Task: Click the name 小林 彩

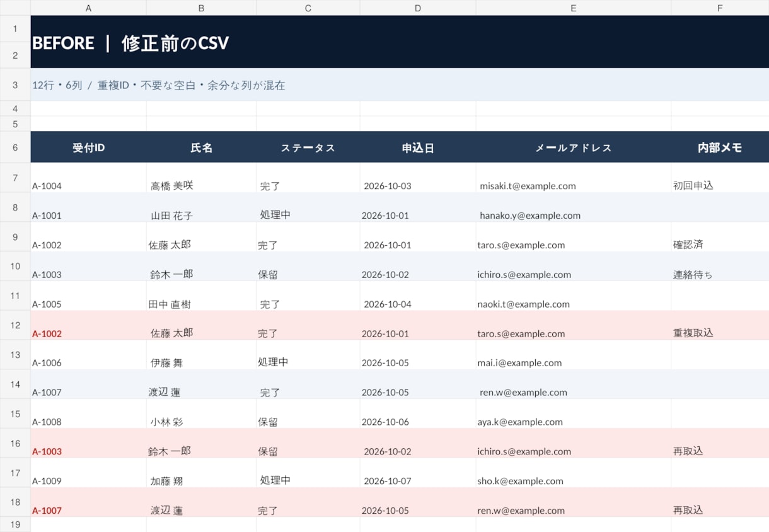Action: [x=166, y=422]
